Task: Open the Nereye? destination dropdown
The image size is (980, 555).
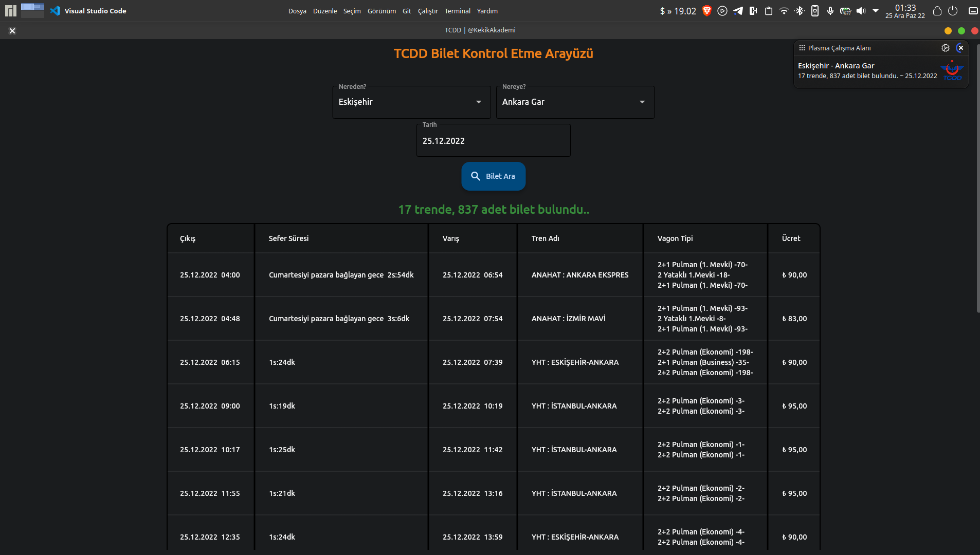Action: coord(575,102)
